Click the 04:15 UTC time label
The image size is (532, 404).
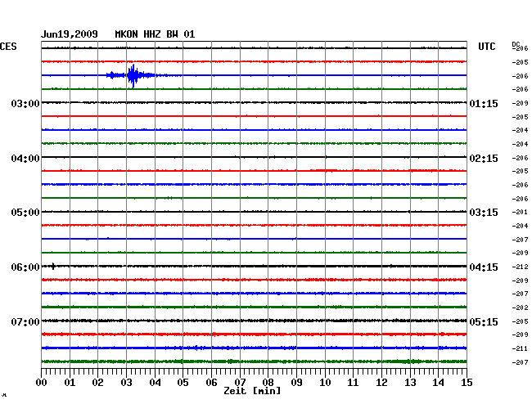point(484,267)
